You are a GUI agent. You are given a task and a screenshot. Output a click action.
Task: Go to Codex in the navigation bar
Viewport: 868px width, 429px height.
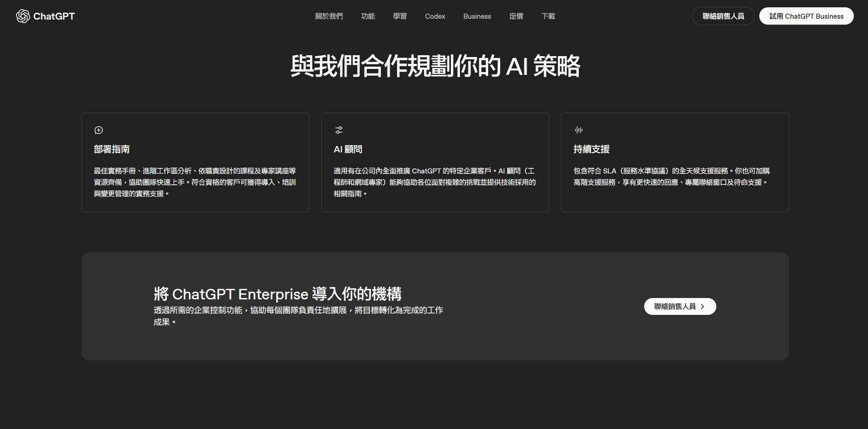(x=435, y=16)
